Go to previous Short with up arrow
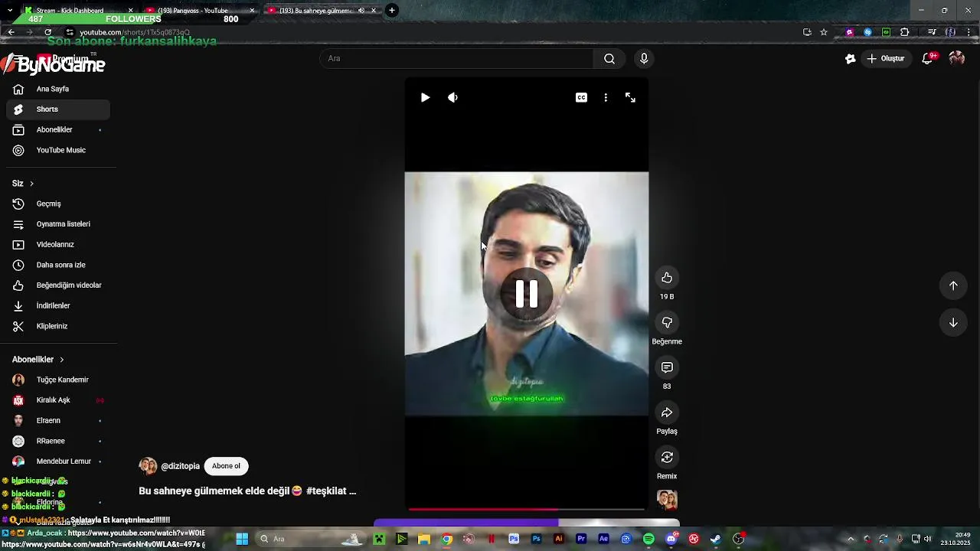The image size is (980, 551). pos(953,285)
